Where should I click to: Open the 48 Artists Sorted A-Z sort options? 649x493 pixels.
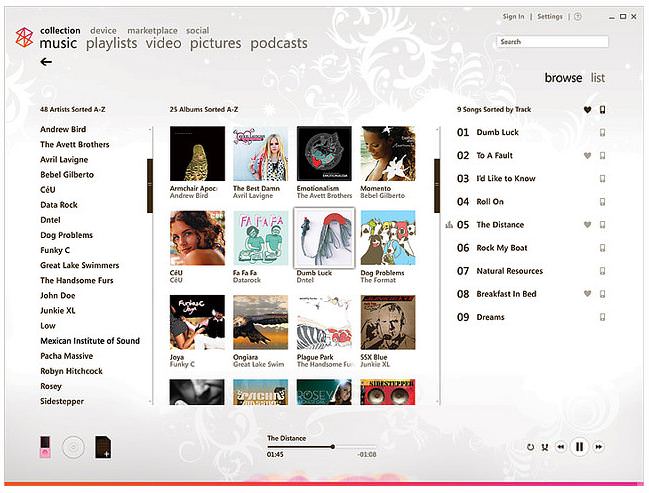72,110
